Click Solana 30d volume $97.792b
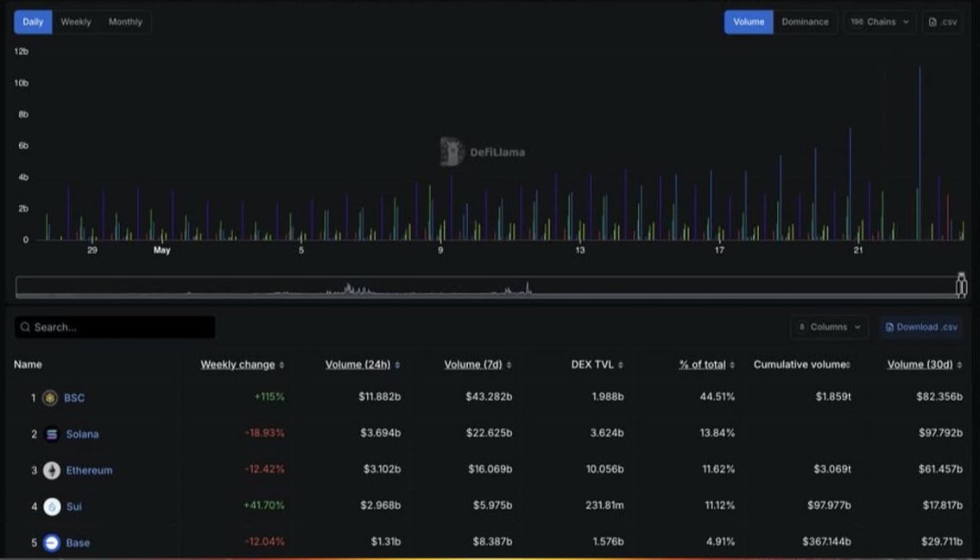The image size is (980, 560). coord(940,433)
